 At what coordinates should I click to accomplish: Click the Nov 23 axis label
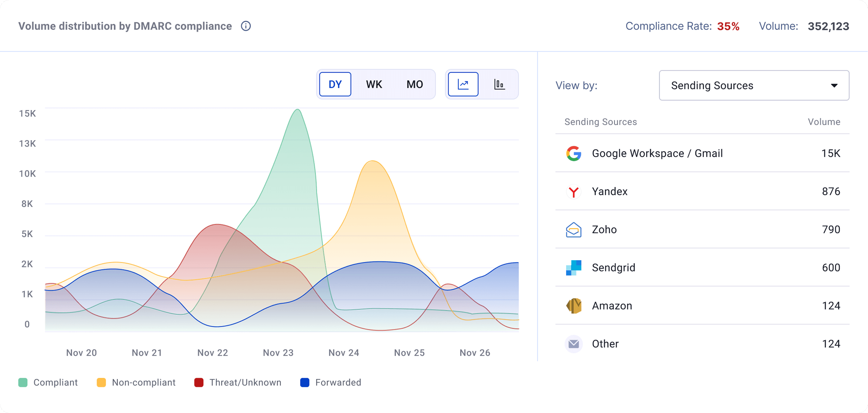pyautogui.click(x=278, y=353)
